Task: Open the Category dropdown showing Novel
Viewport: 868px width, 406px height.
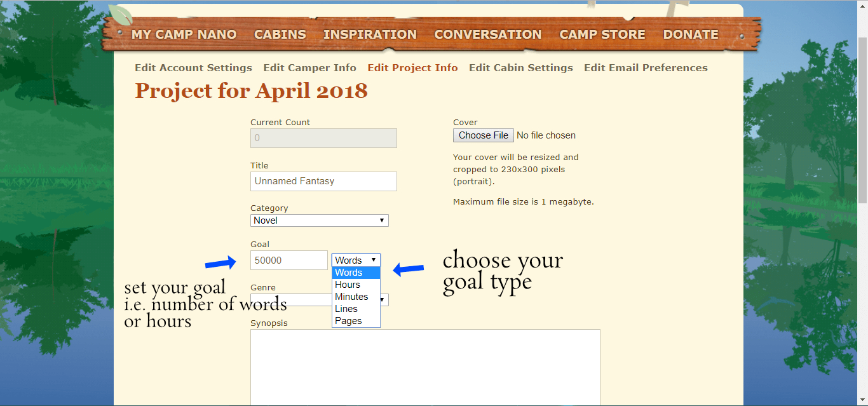Action: click(319, 220)
